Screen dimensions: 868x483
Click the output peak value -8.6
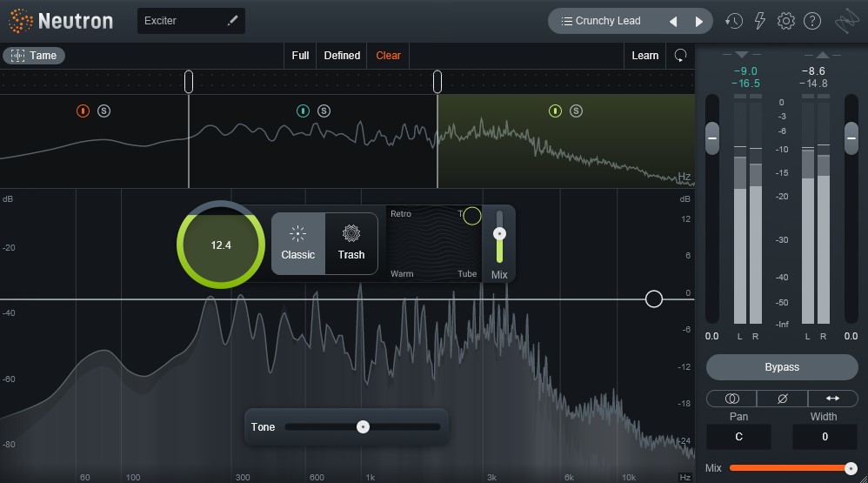(813, 70)
